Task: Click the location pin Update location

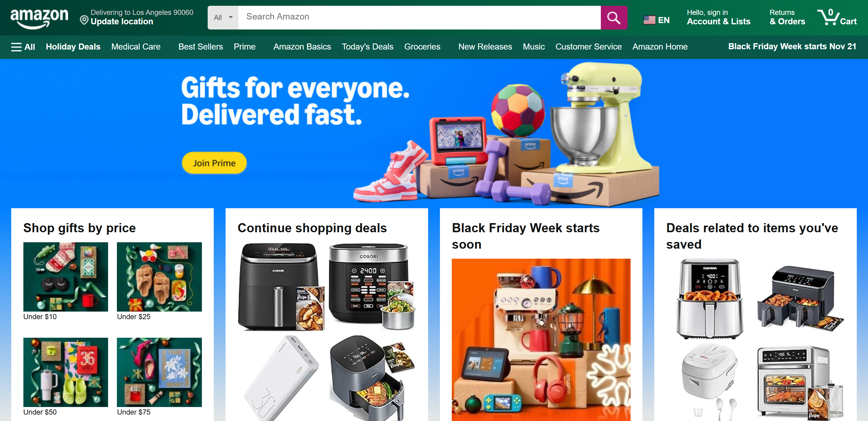Action: [x=136, y=17]
